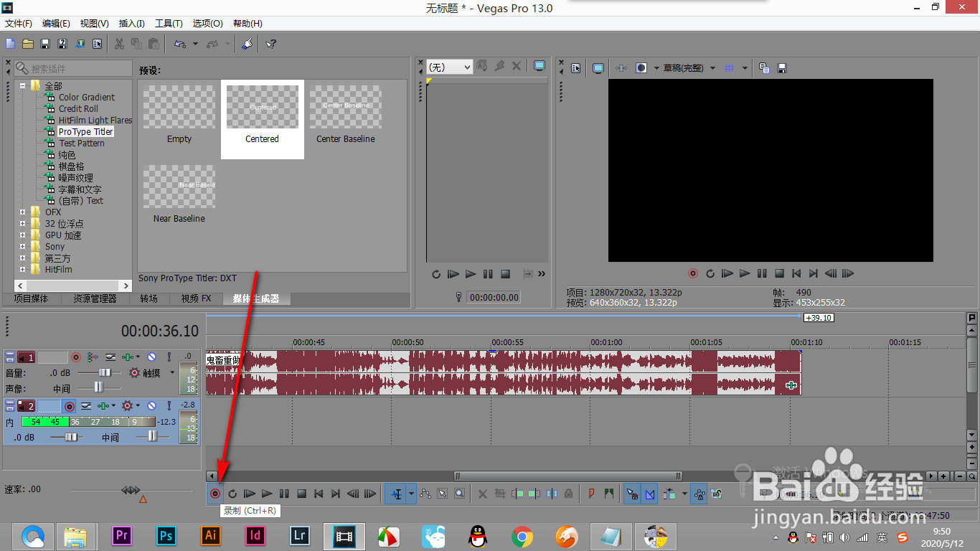This screenshot has height=551, width=980.
Task: Toggle timeline Loop Playback button
Action: coord(232,494)
